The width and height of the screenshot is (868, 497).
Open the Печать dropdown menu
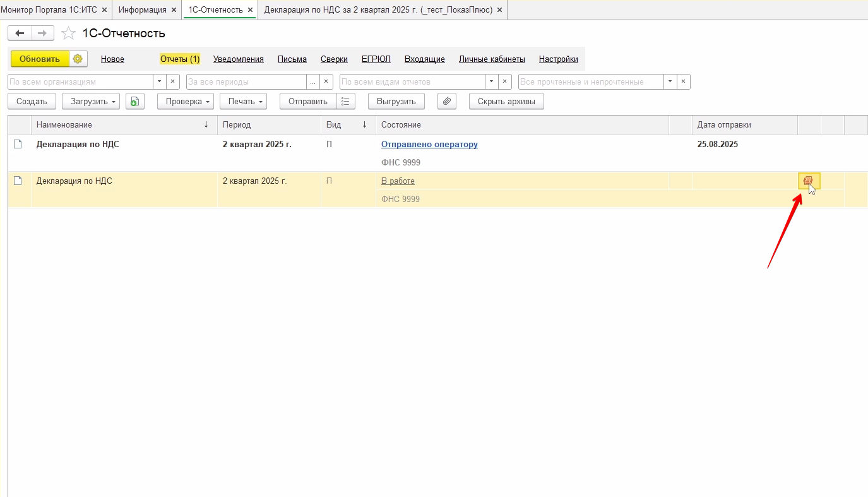pos(243,101)
